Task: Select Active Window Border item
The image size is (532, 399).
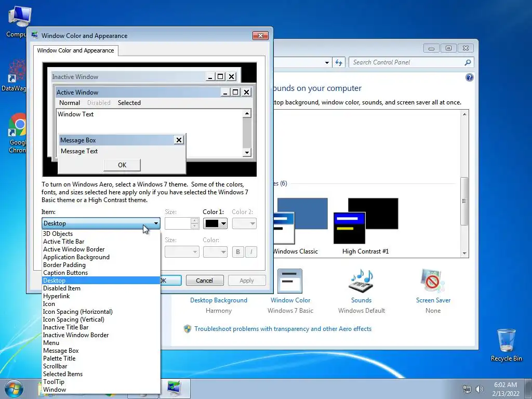Action: click(x=101, y=249)
